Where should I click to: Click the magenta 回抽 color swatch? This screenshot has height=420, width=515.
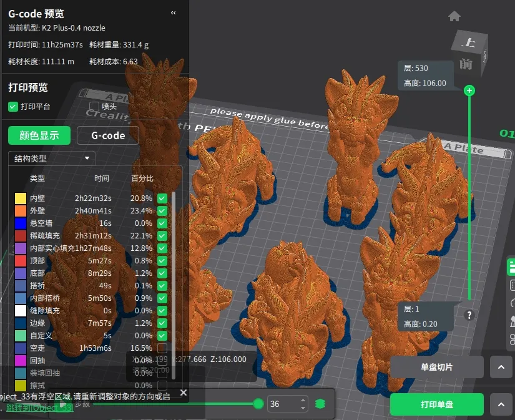(x=21, y=361)
